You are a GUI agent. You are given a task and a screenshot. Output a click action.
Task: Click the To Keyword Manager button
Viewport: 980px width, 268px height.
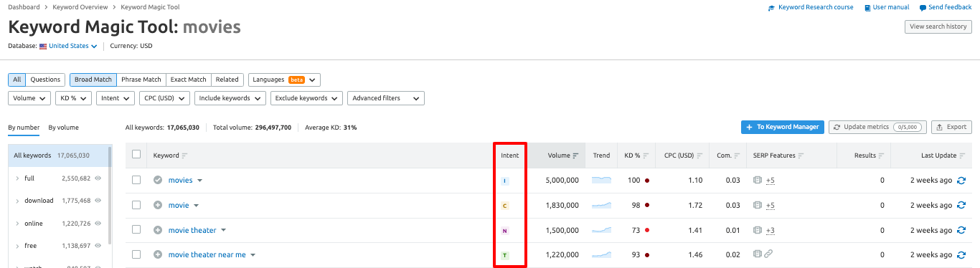pos(782,127)
